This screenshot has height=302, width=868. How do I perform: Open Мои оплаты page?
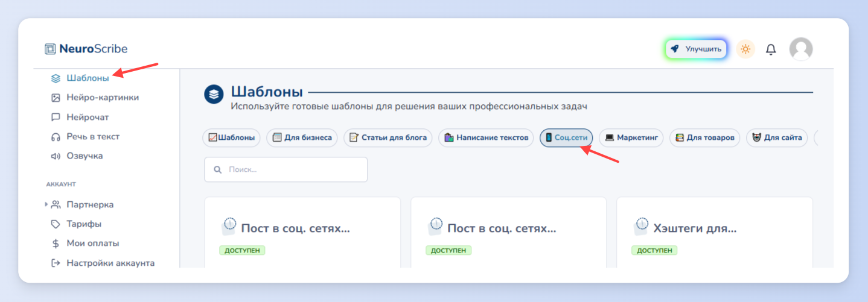92,243
